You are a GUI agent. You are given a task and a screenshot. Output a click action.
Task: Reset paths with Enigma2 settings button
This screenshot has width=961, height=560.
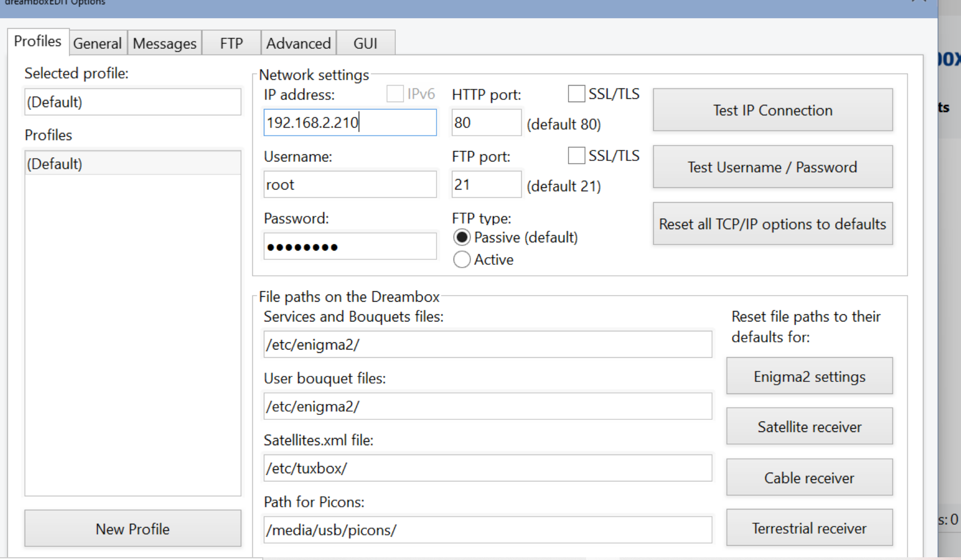point(809,376)
